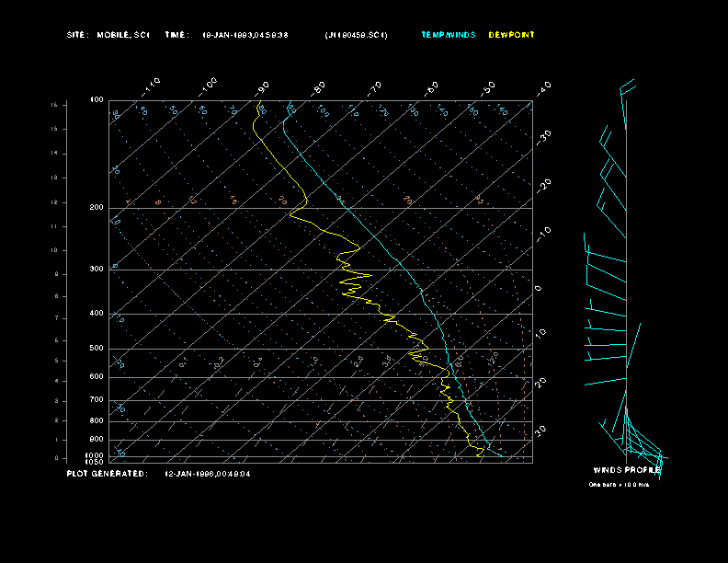Click the -10 temperature label on right edge
Image resolution: width=728 pixels, height=563 pixels.
pyautogui.click(x=543, y=234)
